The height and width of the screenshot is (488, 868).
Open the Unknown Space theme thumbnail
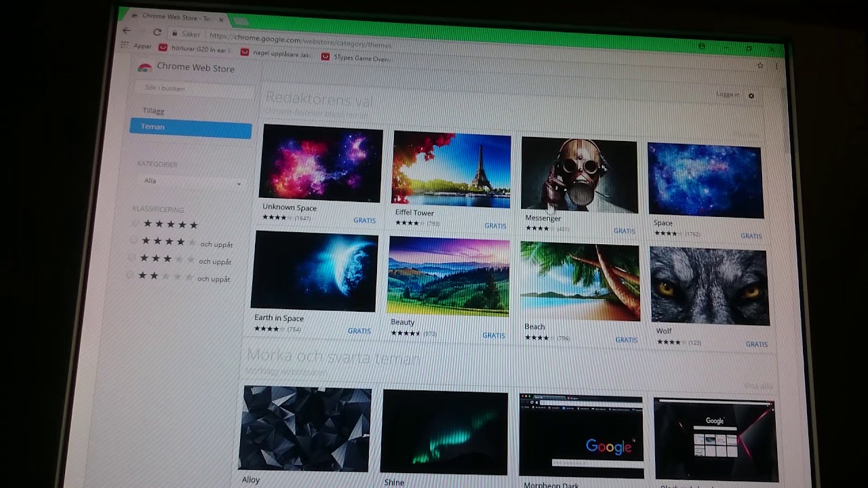tap(321, 163)
